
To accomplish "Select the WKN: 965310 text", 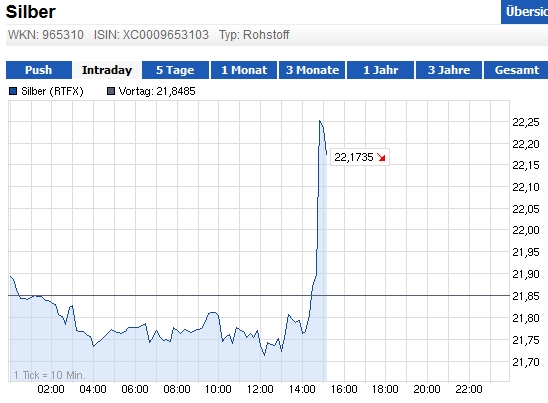I will tap(46, 35).
